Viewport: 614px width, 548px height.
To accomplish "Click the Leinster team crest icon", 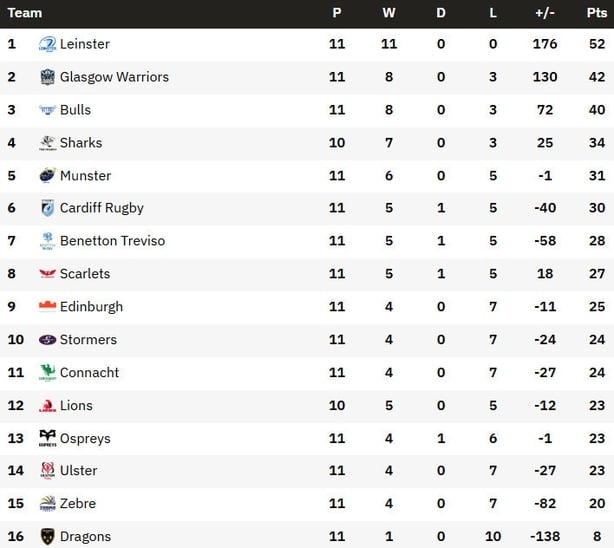I will [x=47, y=44].
